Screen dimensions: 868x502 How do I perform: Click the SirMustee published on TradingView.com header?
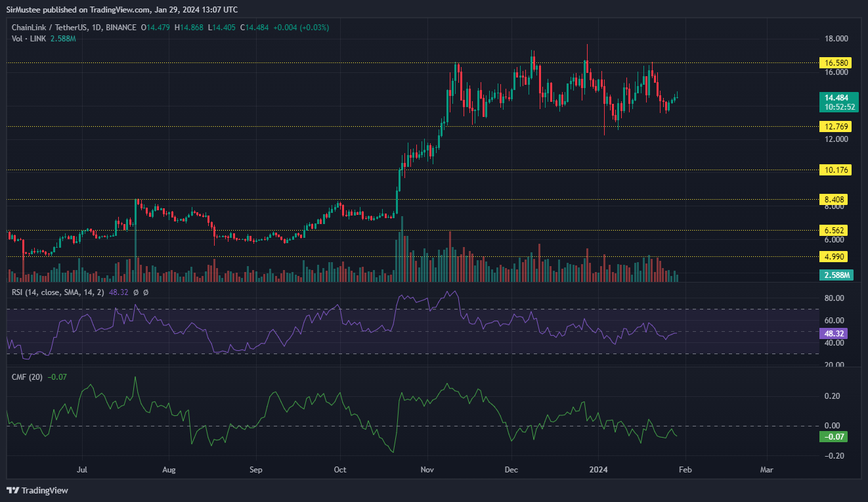(122, 10)
